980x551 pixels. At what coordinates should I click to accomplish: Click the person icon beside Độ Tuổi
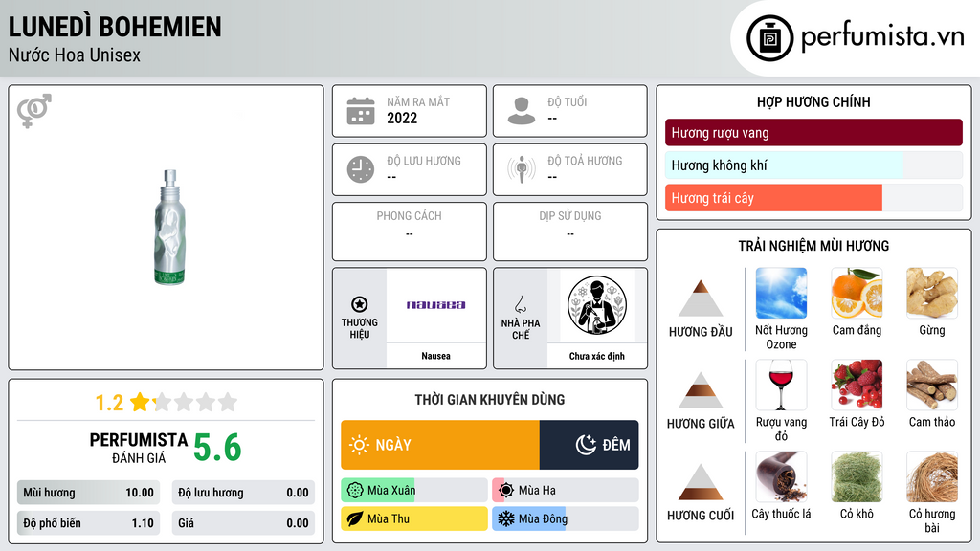coord(522,111)
